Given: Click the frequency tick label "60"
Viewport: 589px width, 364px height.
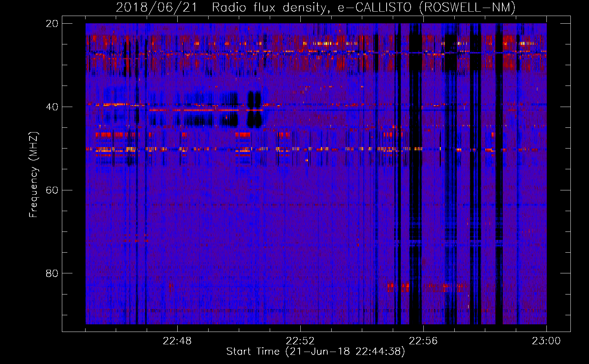Looking at the screenshot, I should [52, 190].
